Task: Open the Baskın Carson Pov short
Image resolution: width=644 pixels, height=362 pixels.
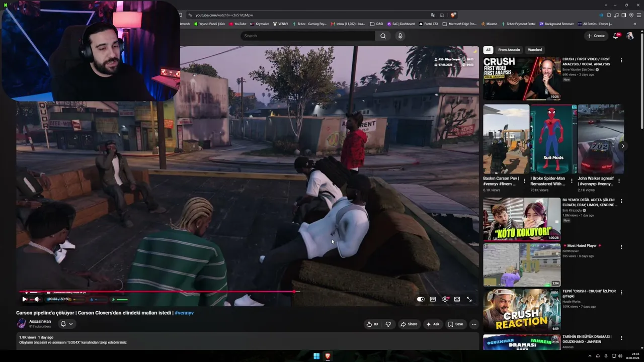Action: pos(506,139)
